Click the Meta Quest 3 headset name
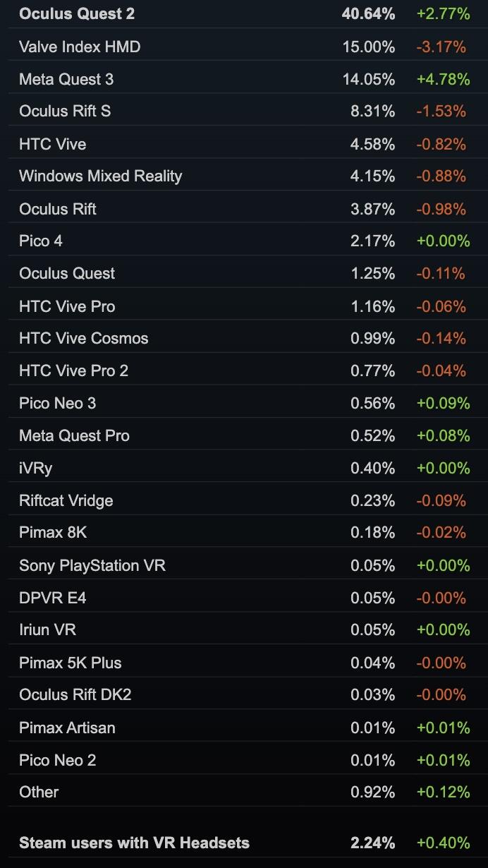The width and height of the screenshot is (488, 868). pyautogui.click(x=66, y=79)
